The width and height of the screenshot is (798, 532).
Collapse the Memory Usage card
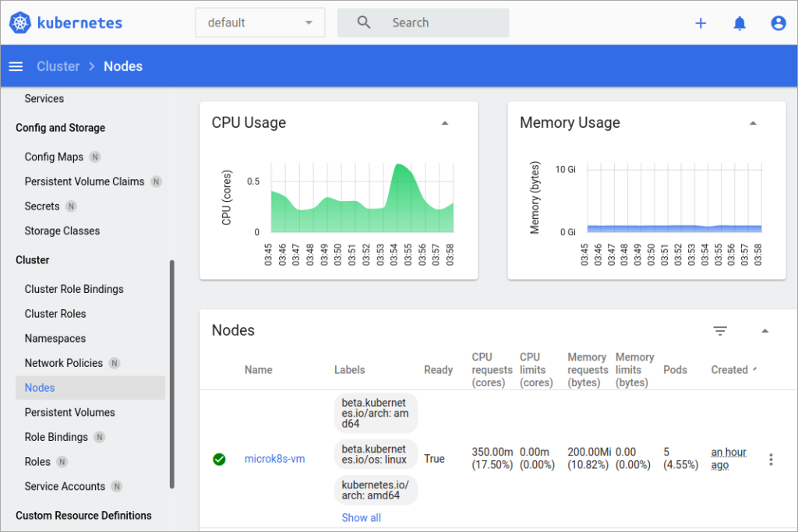753,123
